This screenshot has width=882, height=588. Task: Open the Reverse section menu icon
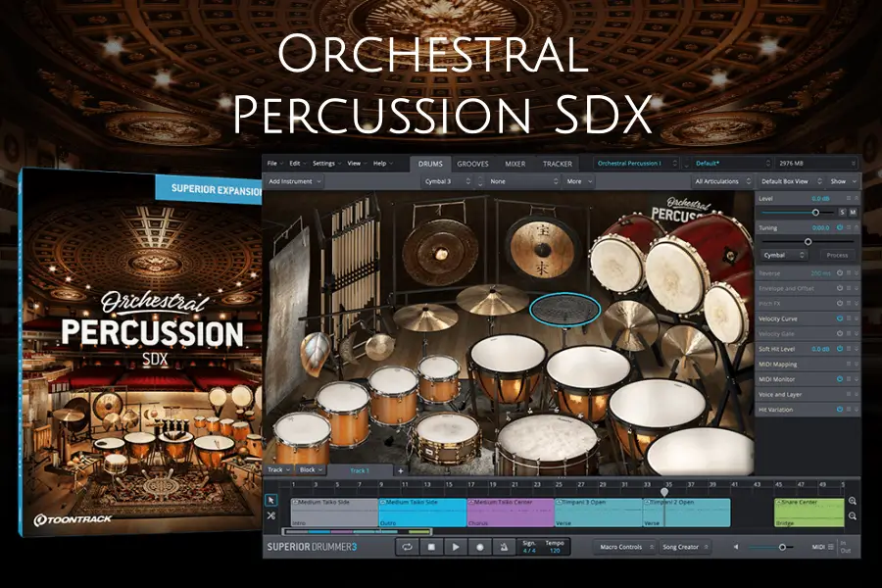coord(849,272)
